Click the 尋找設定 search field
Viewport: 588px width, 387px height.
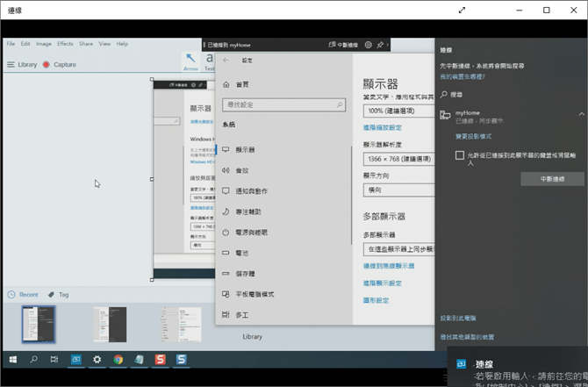coord(283,105)
